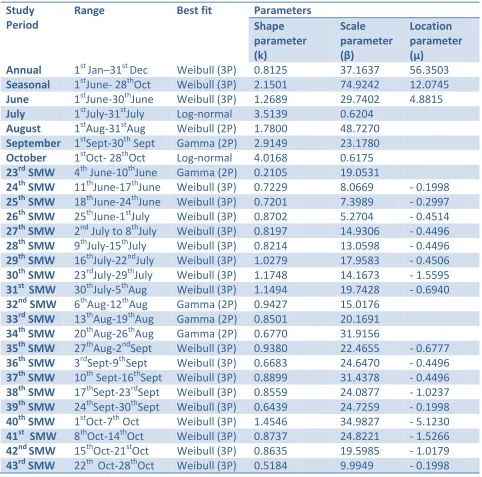Select the Seasonal row label
482x477 pixels.
28,85
